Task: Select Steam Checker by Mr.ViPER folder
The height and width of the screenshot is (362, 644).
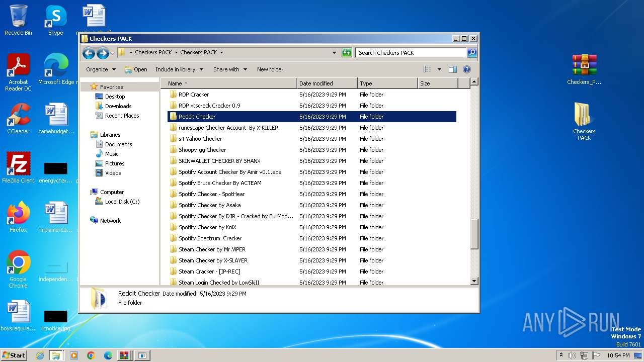Action: [312, 249]
